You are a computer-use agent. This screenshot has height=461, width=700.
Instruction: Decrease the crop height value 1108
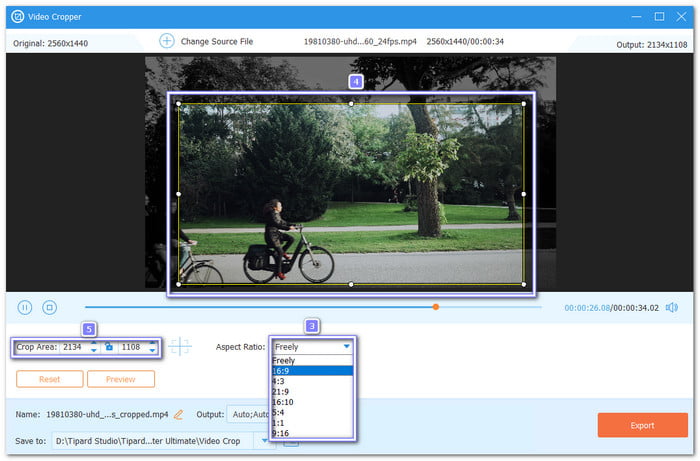[152, 350]
